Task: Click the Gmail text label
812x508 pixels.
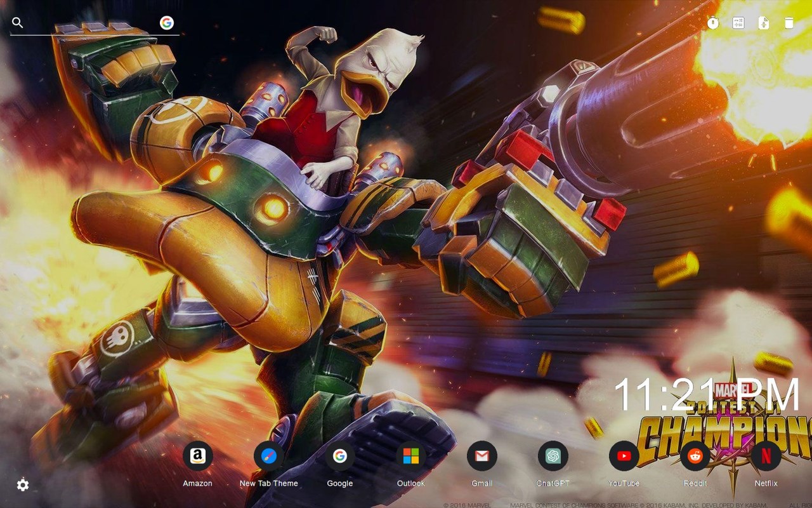Action: click(x=482, y=483)
